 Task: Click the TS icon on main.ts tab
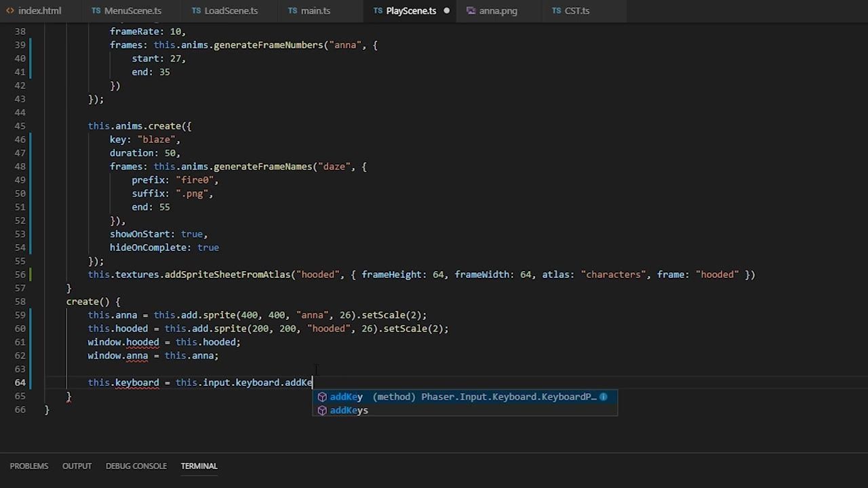pyautogui.click(x=292, y=11)
